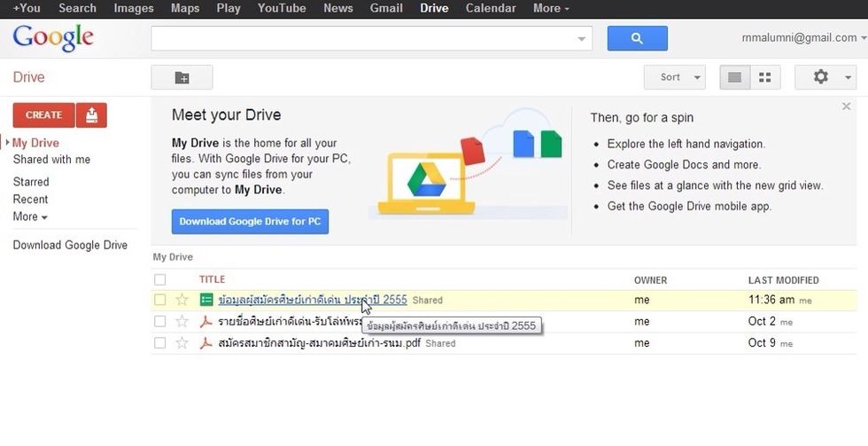Click the blue search magnifier button
This screenshot has width=868, height=446.
[637, 38]
